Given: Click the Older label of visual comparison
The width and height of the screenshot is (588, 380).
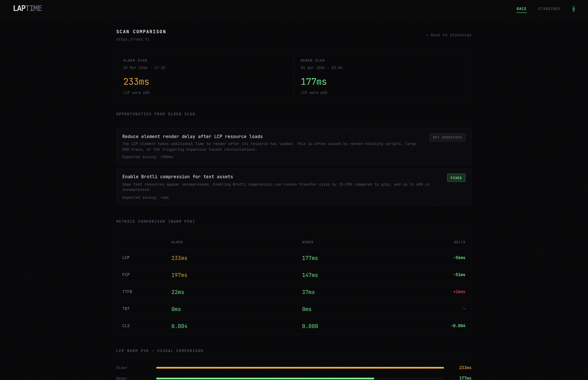Looking at the screenshot, I should coord(122,368).
